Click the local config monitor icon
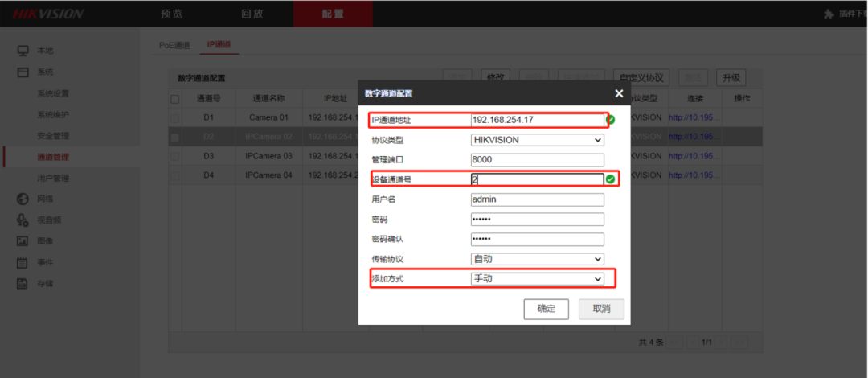This screenshot has width=868, height=378. (23, 51)
